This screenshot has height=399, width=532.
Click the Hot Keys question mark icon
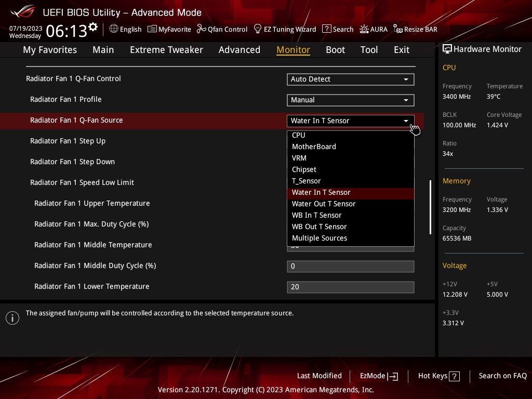pyautogui.click(x=454, y=376)
